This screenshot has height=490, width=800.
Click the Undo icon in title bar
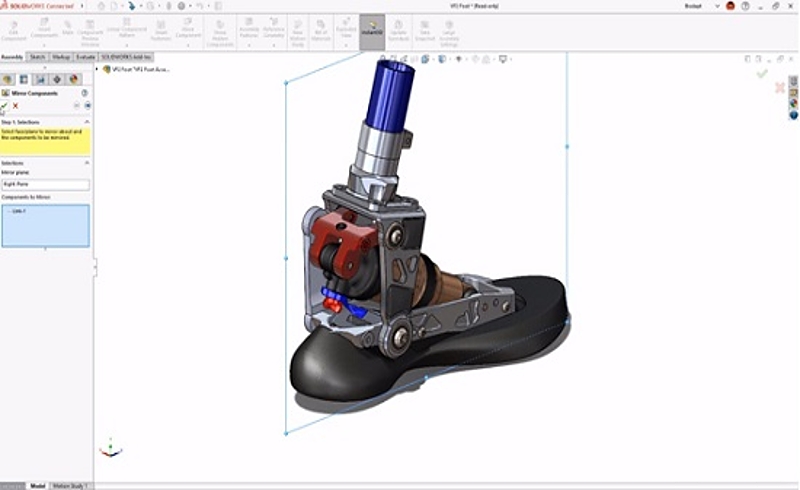pos(199,6)
